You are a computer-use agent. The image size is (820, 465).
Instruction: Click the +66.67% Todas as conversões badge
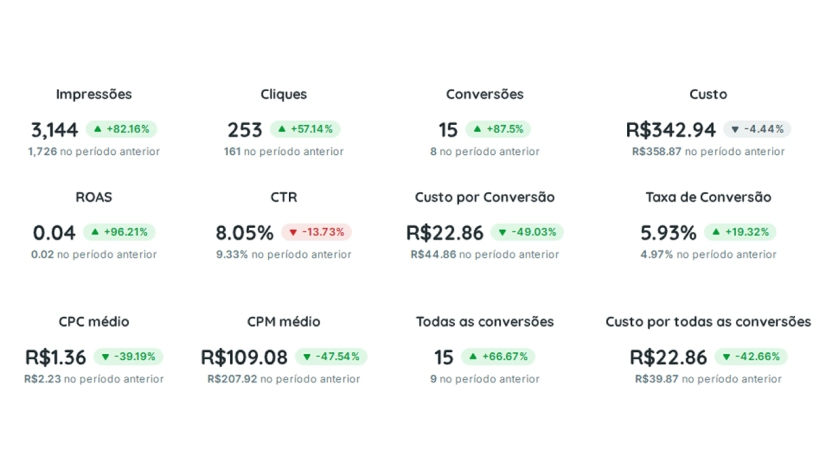(x=498, y=357)
